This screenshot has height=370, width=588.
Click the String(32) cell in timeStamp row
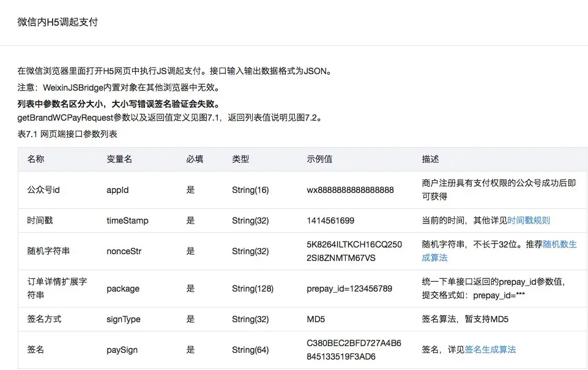(250, 221)
